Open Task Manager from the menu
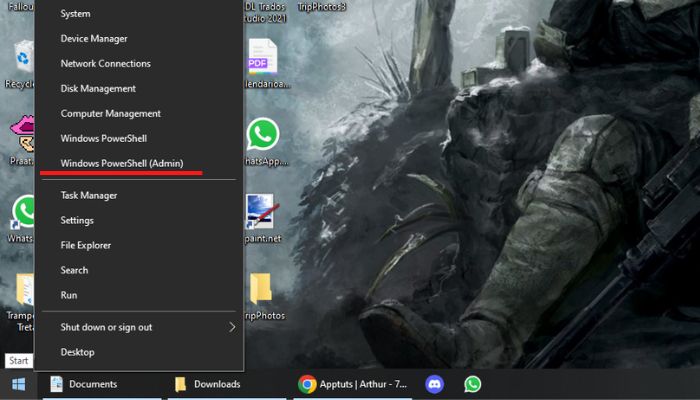 tap(139, 196)
